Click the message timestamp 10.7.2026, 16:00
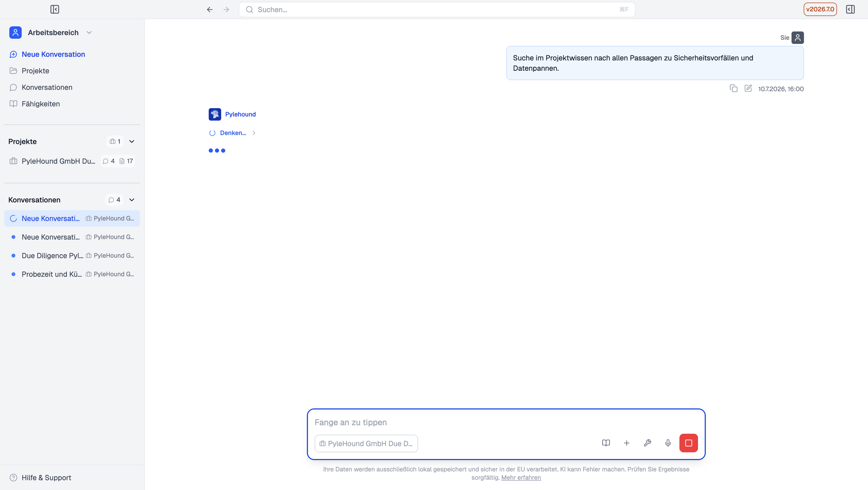 point(781,89)
